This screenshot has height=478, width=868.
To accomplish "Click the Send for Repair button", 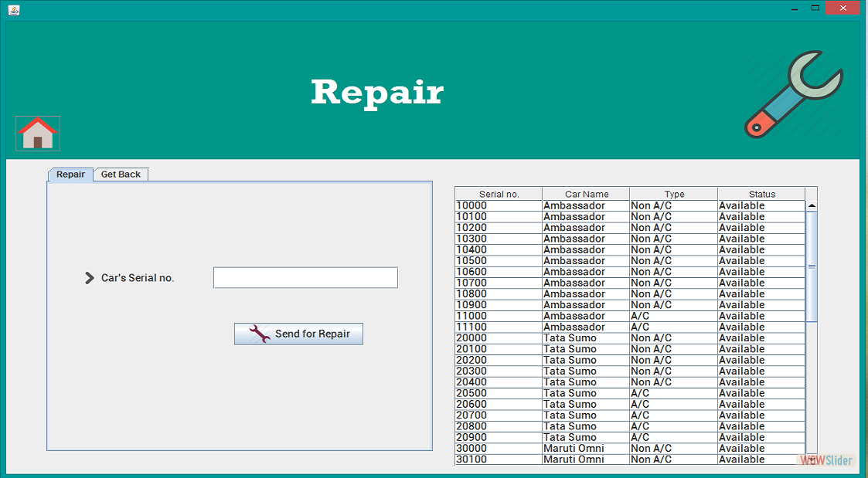I will tap(299, 334).
